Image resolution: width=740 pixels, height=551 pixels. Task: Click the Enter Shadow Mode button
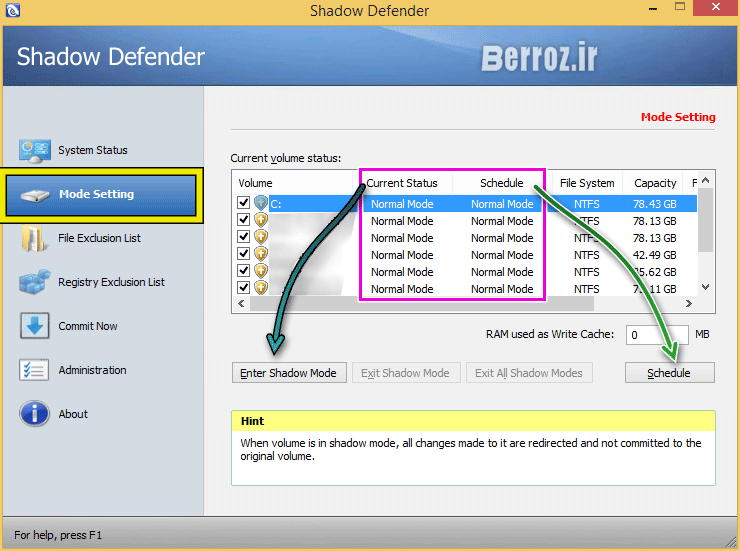pos(289,373)
